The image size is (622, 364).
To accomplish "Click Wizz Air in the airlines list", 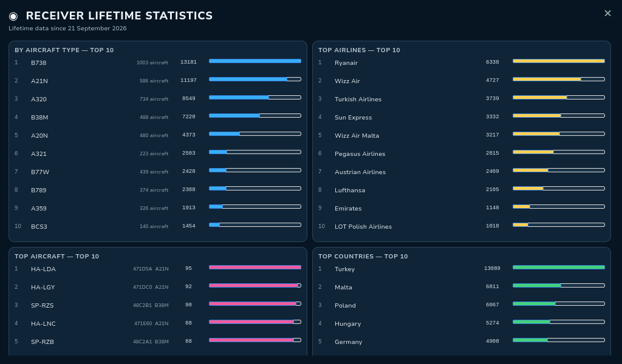I will click(347, 81).
